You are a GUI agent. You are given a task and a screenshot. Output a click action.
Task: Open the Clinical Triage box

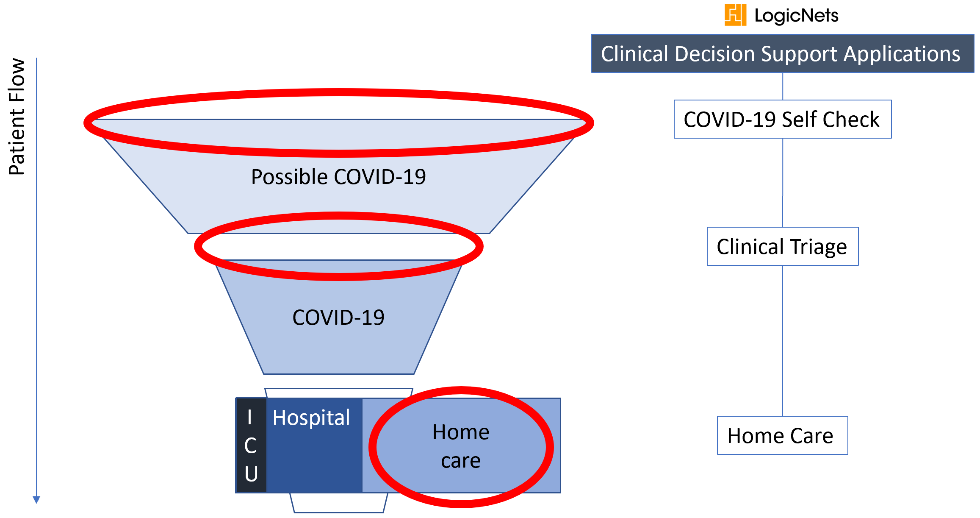point(783,246)
